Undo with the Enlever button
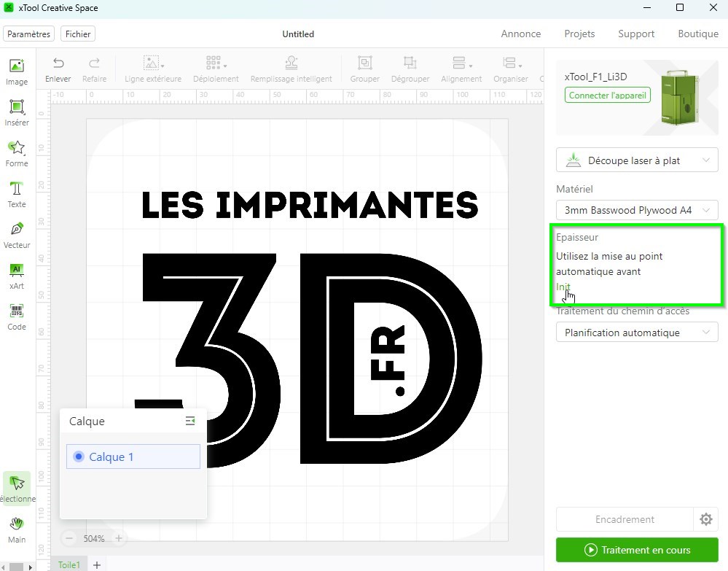 tap(58, 70)
